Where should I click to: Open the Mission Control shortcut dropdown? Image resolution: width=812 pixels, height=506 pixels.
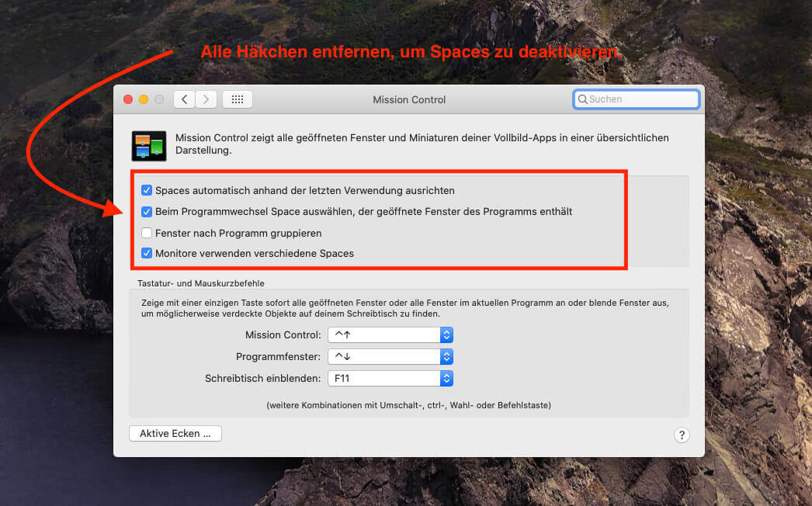(446, 335)
